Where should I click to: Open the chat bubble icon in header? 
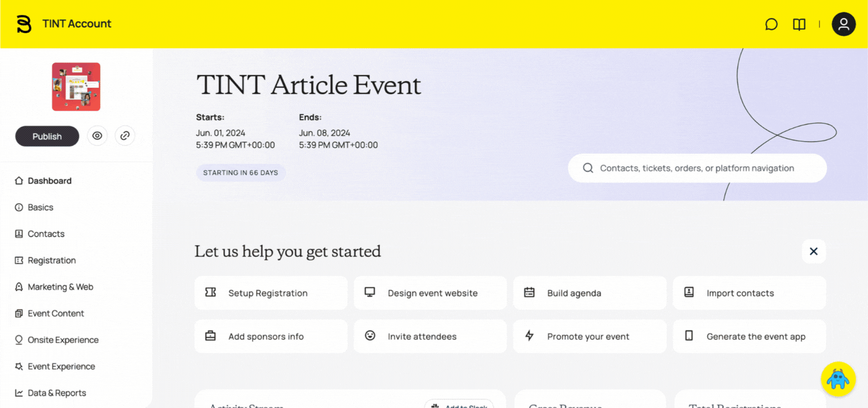[x=771, y=24]
